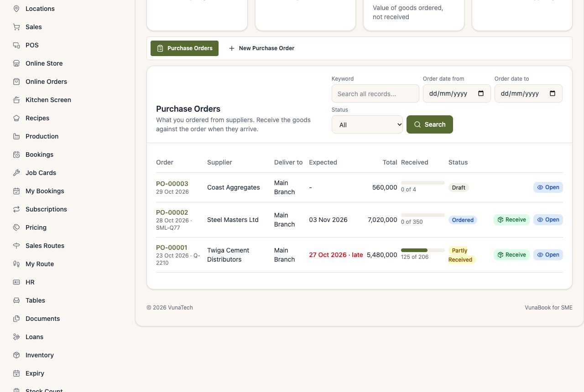Switch to the Purchase Orders tab

184,48
